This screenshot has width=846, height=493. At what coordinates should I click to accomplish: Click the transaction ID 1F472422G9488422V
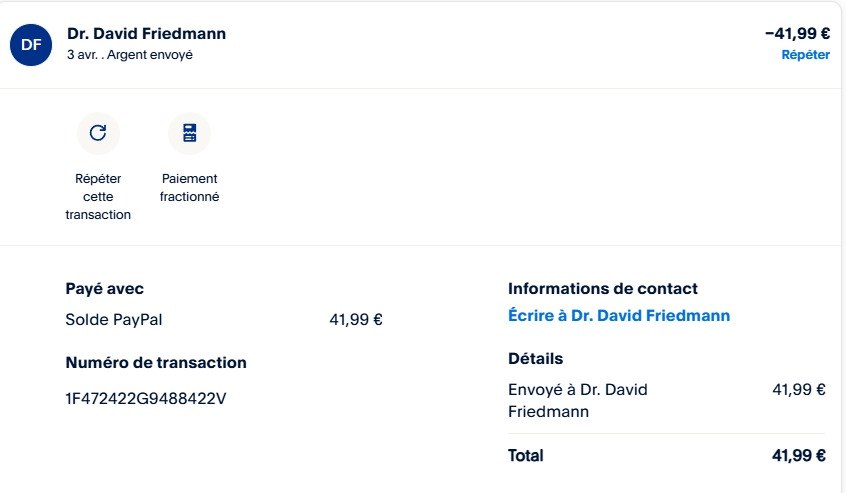coord(146,399)
